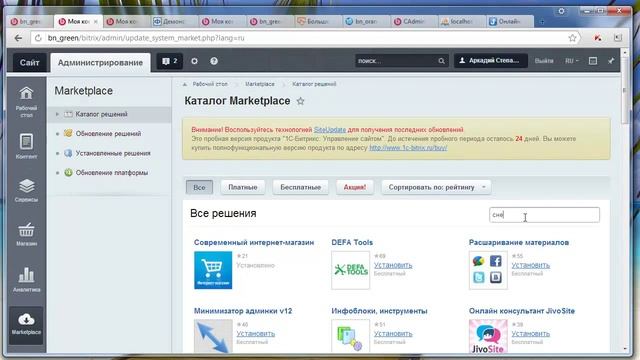Open the Сортировать по: рейтингу dropdown
Screen dimensions: 640x360
coord(436,187)
